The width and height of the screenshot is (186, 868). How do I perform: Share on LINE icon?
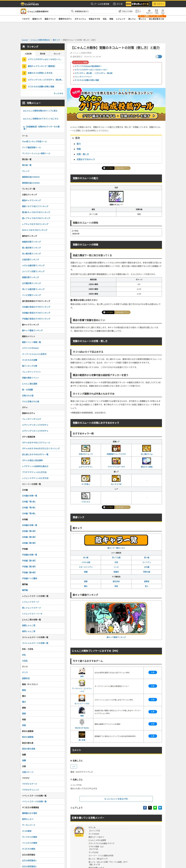point(155,808)
